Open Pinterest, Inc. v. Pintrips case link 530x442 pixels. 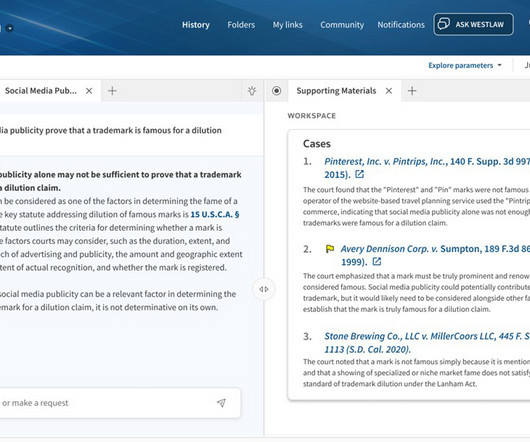pos(427,168)
